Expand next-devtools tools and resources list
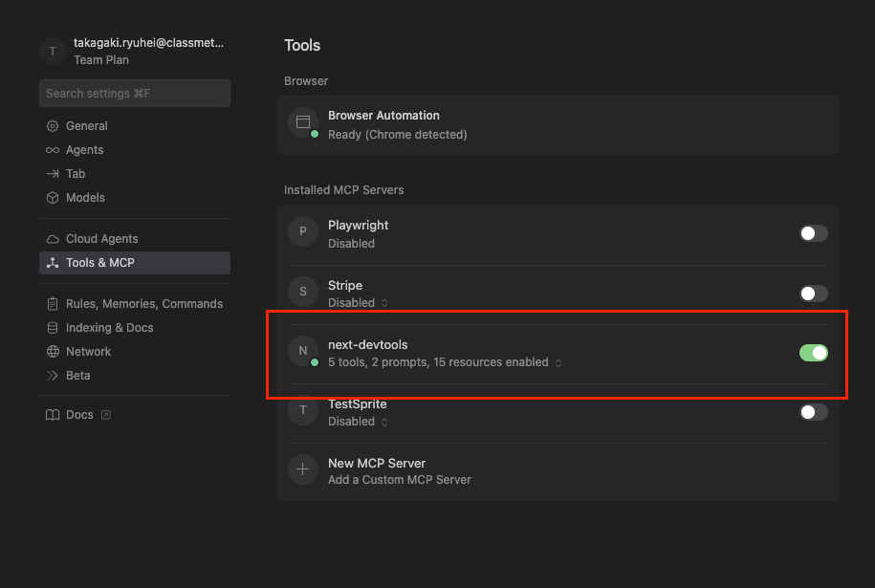This screenshot has width=875, height=588. click(x=558, y=363)
